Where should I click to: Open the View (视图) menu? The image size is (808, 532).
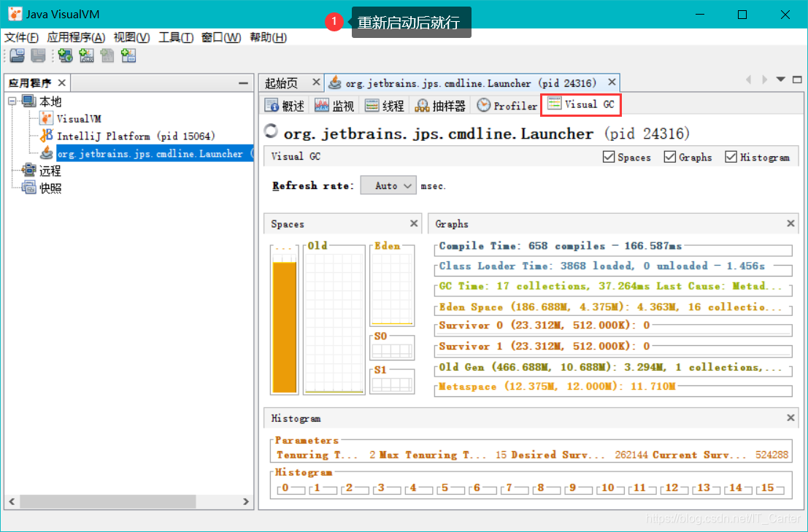[x=131, y=37]
